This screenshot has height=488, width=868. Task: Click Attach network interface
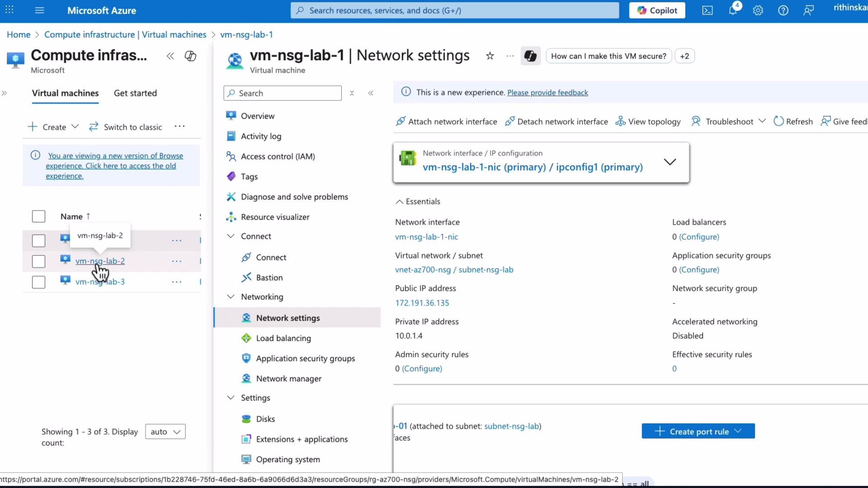point(446,122)
